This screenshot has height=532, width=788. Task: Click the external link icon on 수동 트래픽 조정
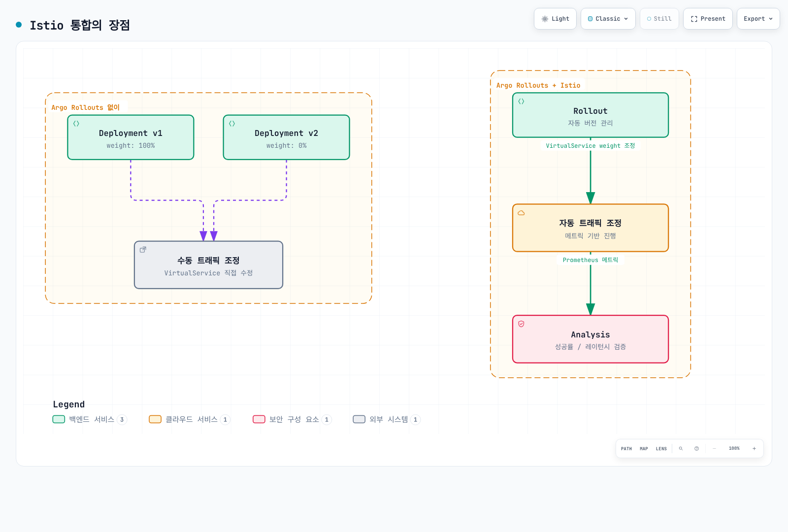(143, 250)
